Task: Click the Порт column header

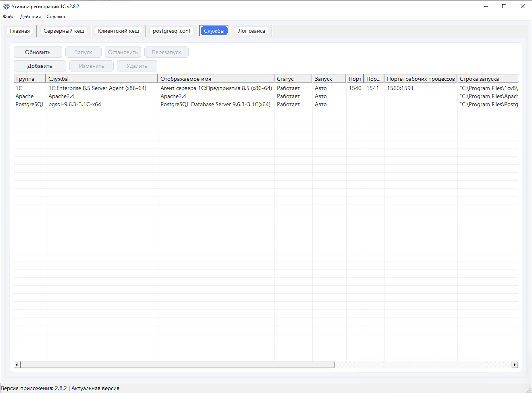Action: [355, 79]
